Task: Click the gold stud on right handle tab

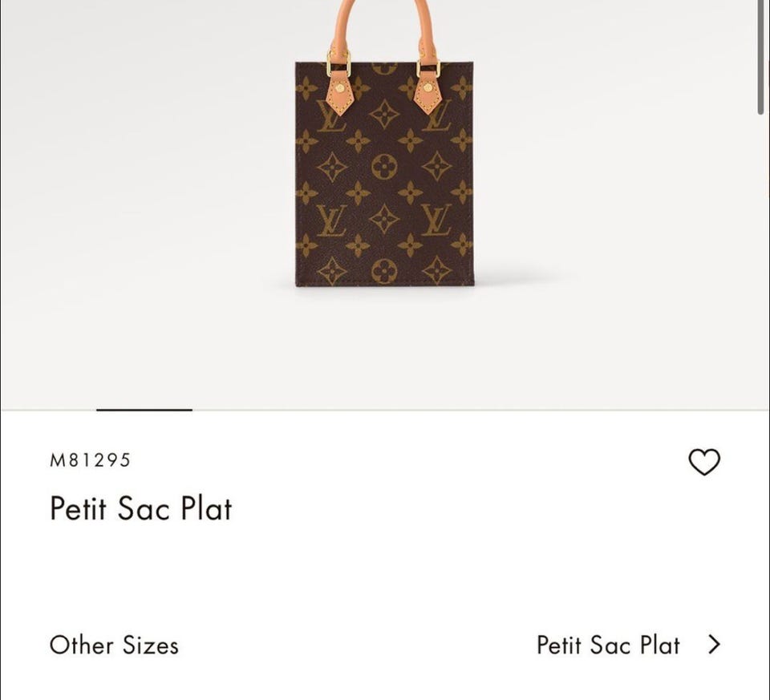Action: pos(428,87)
